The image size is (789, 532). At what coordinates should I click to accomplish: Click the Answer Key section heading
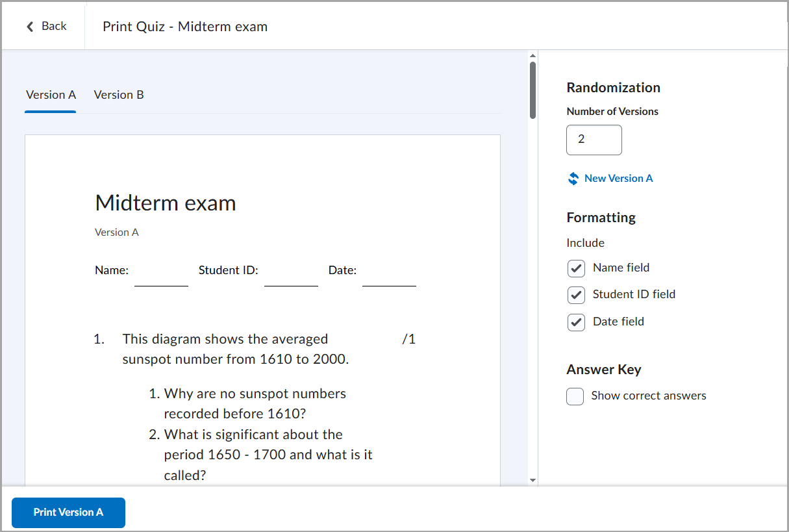(x=603, y=369)
